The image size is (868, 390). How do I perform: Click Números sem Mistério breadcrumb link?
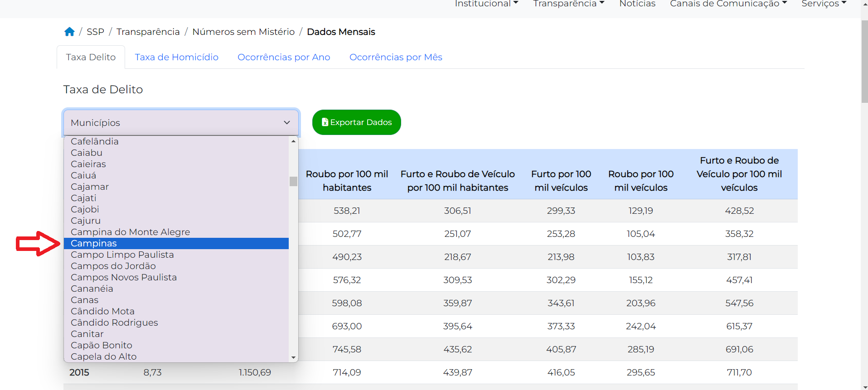click(243, 32)
